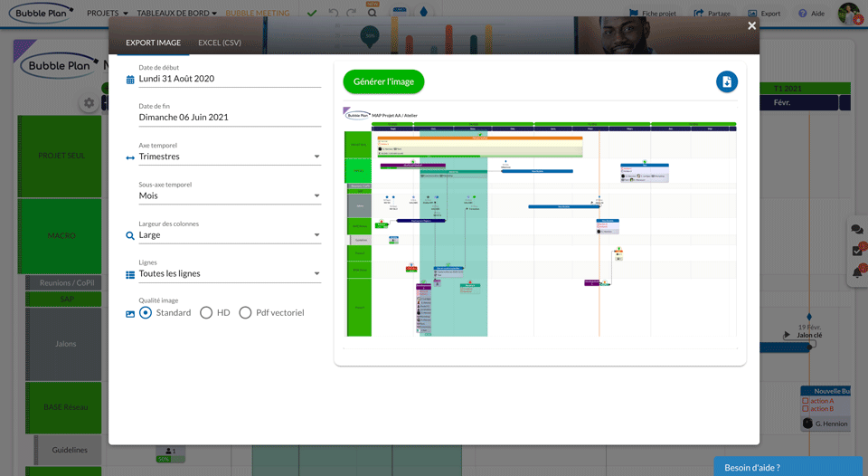This screenshot has height=476, width=868.
Task: Click the user profile avatar
Action: pyautogui.click(x=848, y=14)
